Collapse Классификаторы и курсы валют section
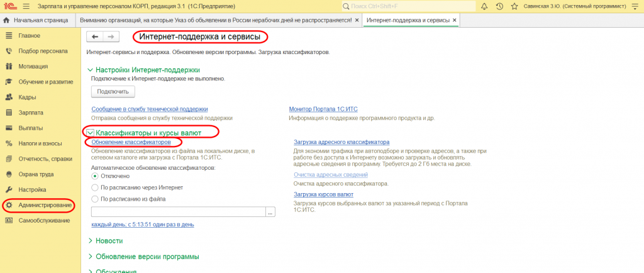The image size is (644, 273). pyautogui.click(x=91, y=132)
